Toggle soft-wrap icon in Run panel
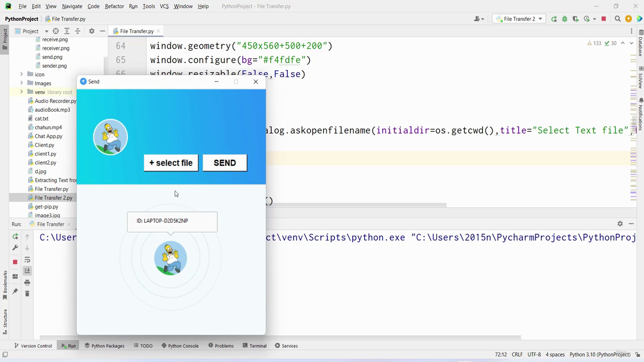Viewport: 644px width, 362px height. [x=27, y=260]
